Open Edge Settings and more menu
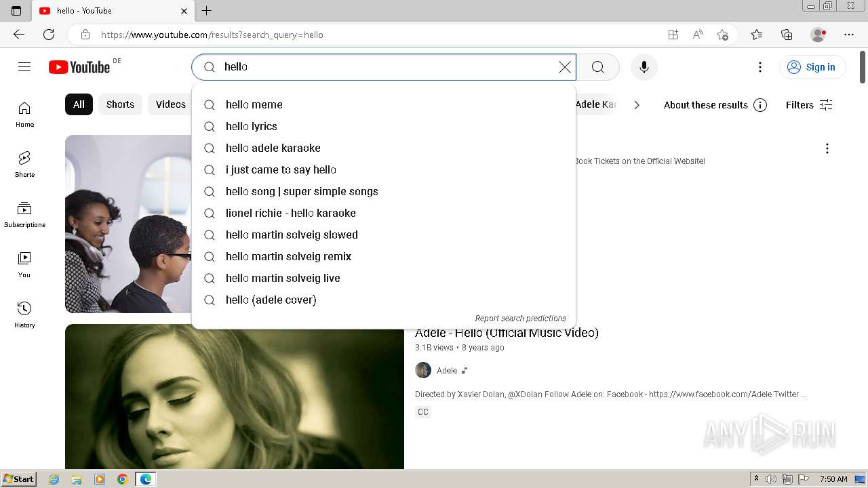 [x=849, y=35]
